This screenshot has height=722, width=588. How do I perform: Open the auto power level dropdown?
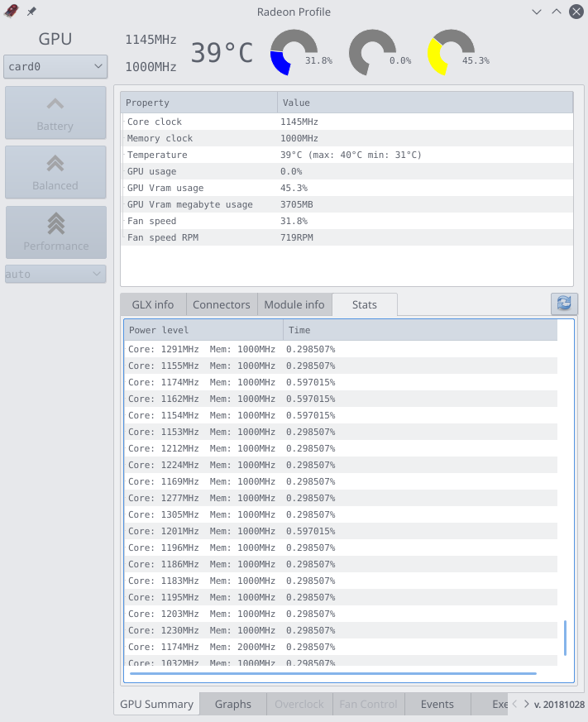point(55,274)
